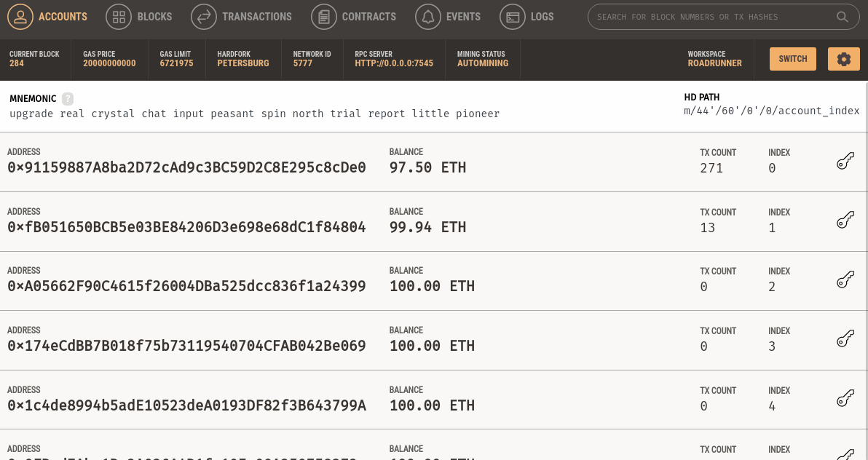Click the magnifier search icon
The height and width of the screenshot is (460, 868).
[x=842, y=17]
